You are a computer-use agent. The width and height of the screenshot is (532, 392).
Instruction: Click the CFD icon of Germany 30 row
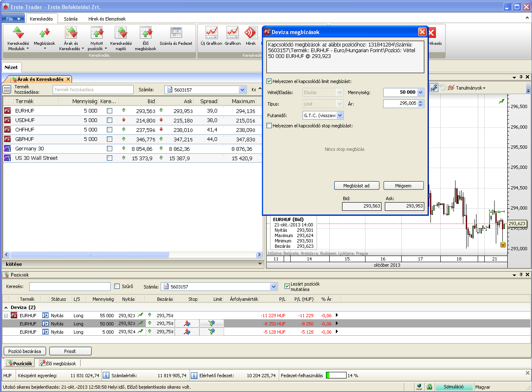(7, 148)
